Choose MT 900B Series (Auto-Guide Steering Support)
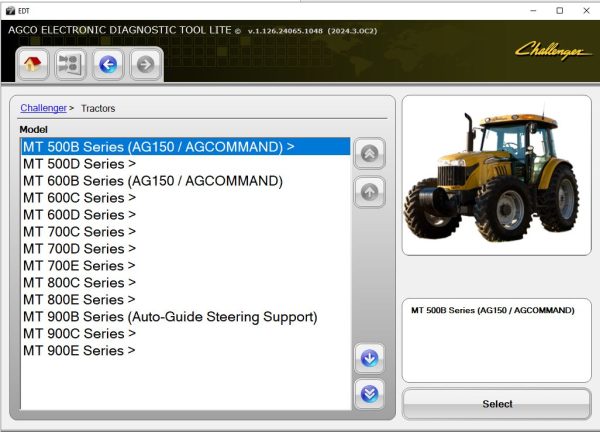Screen dimensions: 600x432 (x=186, y=316)
